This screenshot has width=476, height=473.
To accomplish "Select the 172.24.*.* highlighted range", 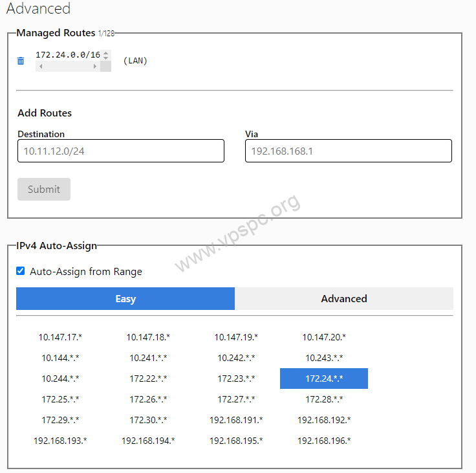I will click(324, 379).
